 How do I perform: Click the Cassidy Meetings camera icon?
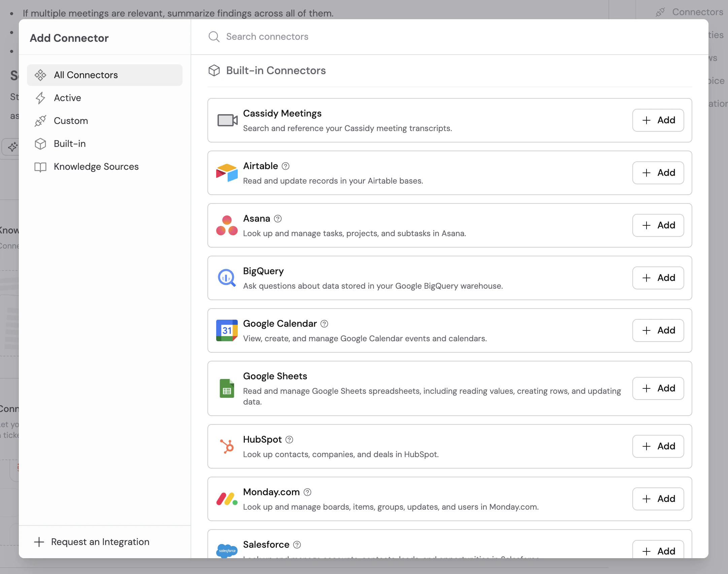pyautogui.click(x=227, y=120)
